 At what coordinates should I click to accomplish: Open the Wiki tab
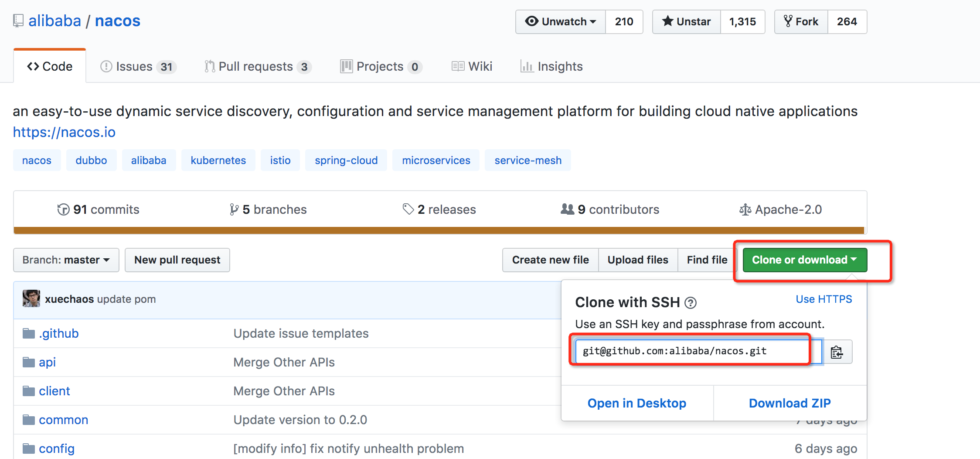(x=472, y=66)
